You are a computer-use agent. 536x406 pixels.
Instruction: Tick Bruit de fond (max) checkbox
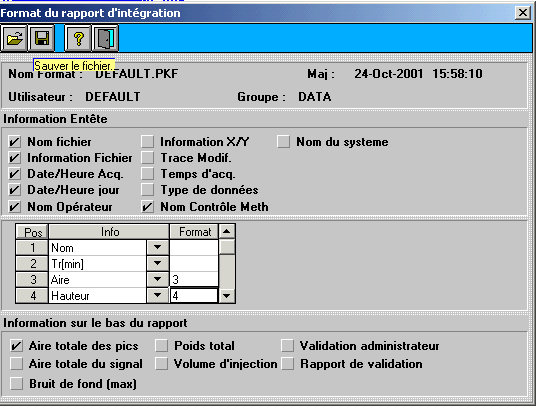coord(16,383)
